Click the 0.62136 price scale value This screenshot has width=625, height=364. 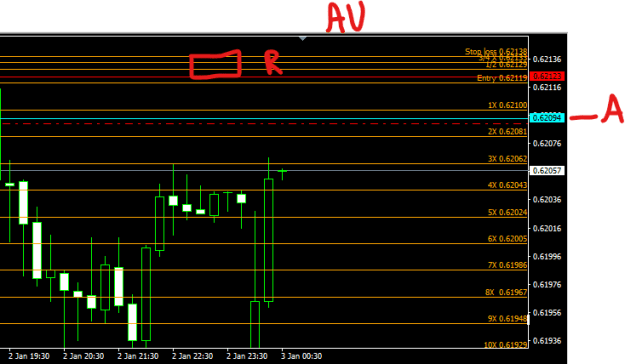(547, 59)
